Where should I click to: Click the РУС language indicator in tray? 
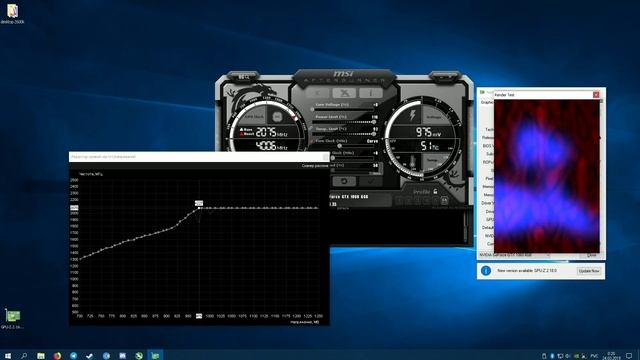[594, 356]
